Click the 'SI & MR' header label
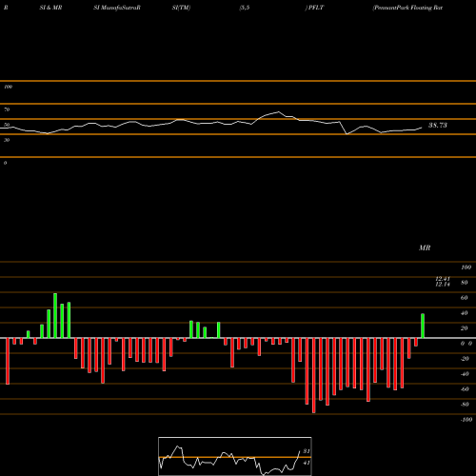476x476 pixels. [x=50, y=8]
